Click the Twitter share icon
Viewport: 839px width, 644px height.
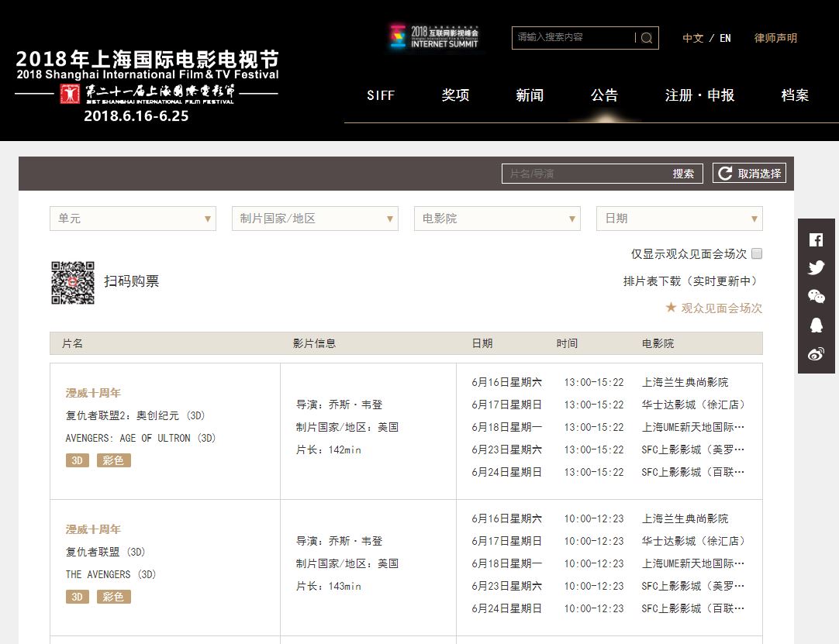click(816, 268)
